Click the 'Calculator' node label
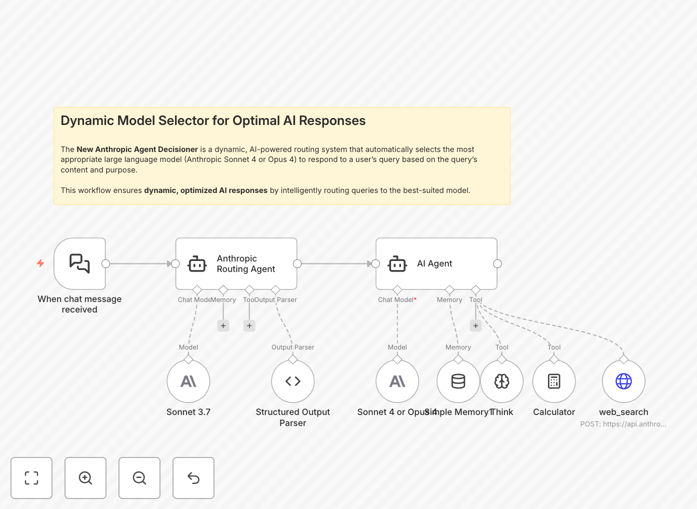 coord(554,412)
